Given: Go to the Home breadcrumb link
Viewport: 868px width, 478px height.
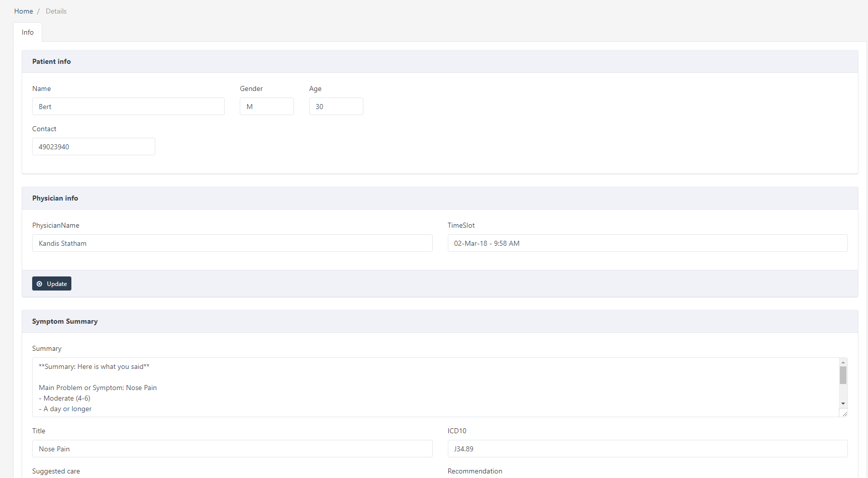Looking at the screenshot, I should coord(23,11).
